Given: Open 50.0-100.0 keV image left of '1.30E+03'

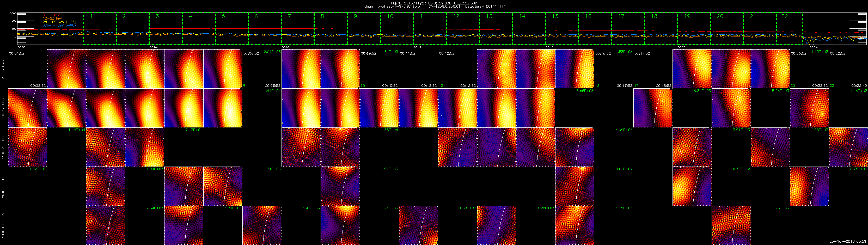Looking at the screenshot, I should pyautogui.click(x=418, y=225).
